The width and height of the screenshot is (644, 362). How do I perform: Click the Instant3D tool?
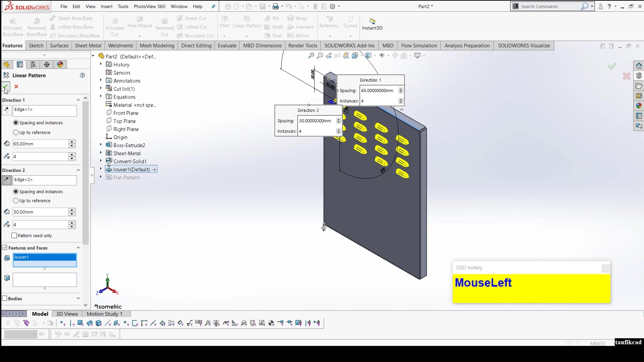click(372, 24)
